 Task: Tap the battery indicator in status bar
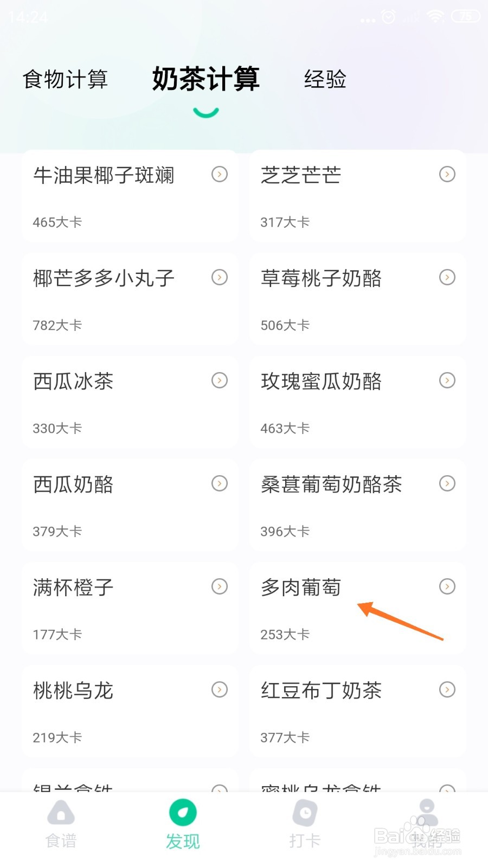coord(465,17)
